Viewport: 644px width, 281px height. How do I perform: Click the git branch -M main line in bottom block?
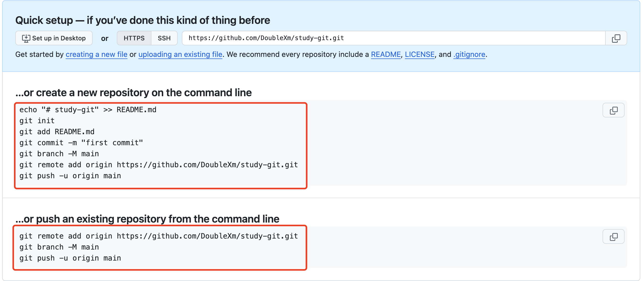[59, 247]
